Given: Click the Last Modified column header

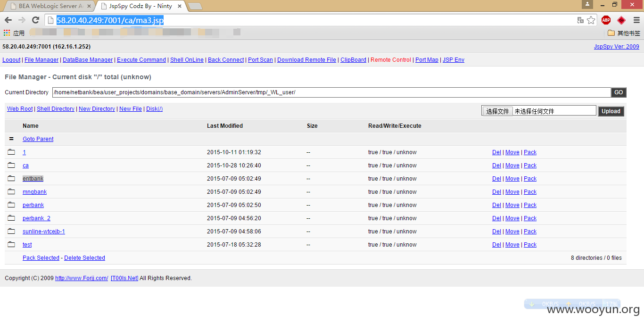Looking at the screenshot, I should 225,126.
